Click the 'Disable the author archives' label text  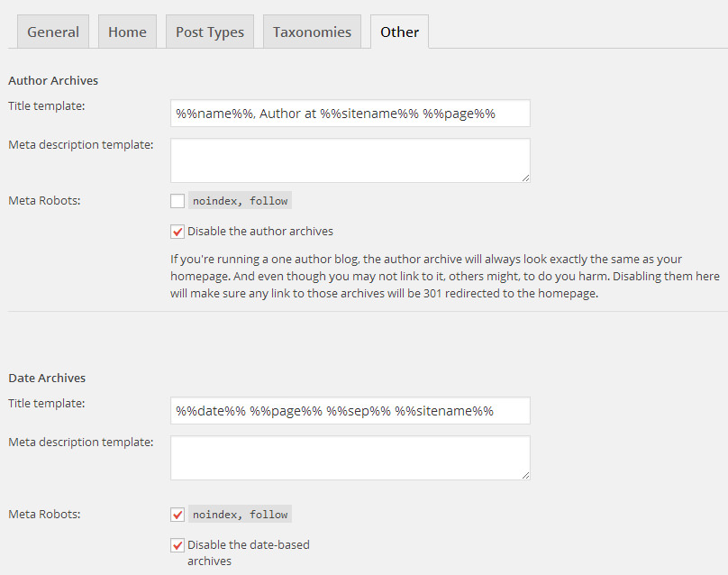(260, 232)
